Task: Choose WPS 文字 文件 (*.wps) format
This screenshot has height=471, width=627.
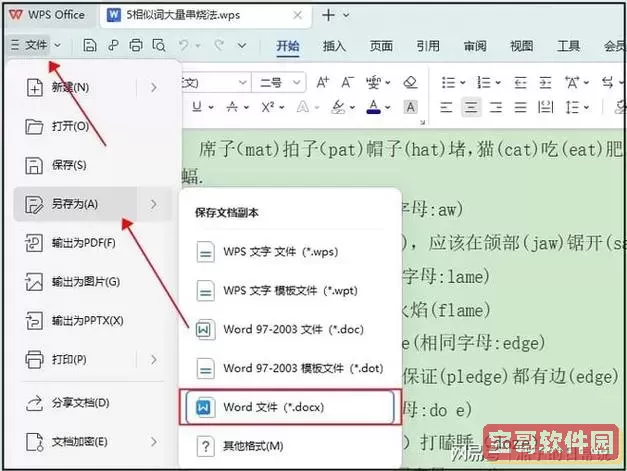Action: (290, 252)
